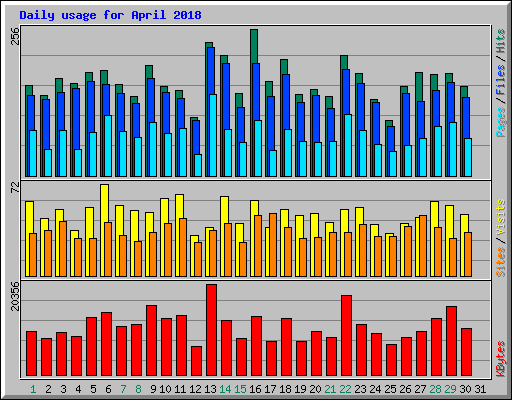The image size is (512, 400).
Task: Select day label 16 on the x-axis
Action: tap(255, 389)
